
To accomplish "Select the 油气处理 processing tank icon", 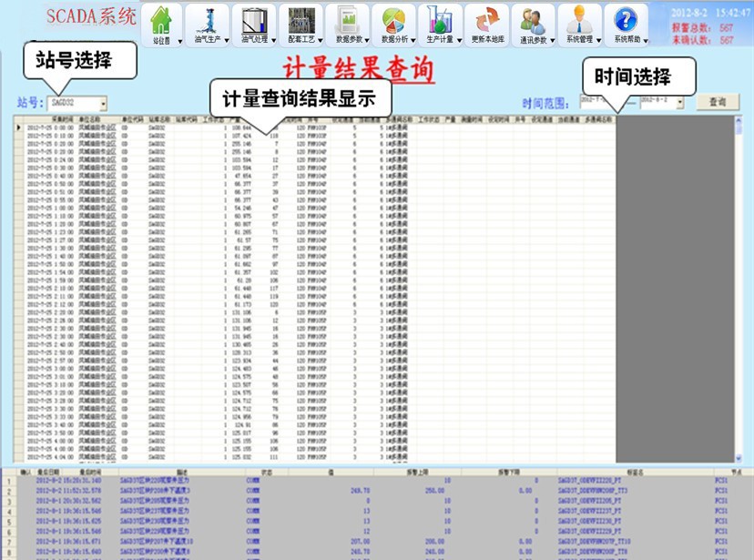I will coord(253,22).
